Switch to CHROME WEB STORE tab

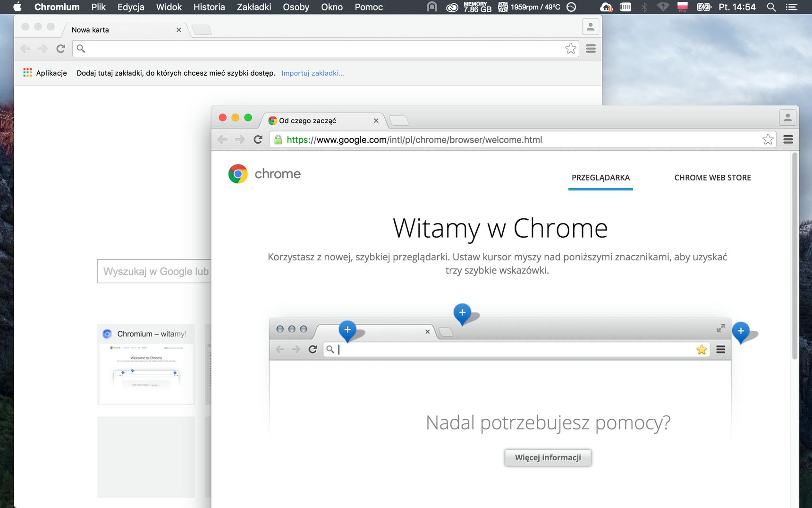coord(712,178)
